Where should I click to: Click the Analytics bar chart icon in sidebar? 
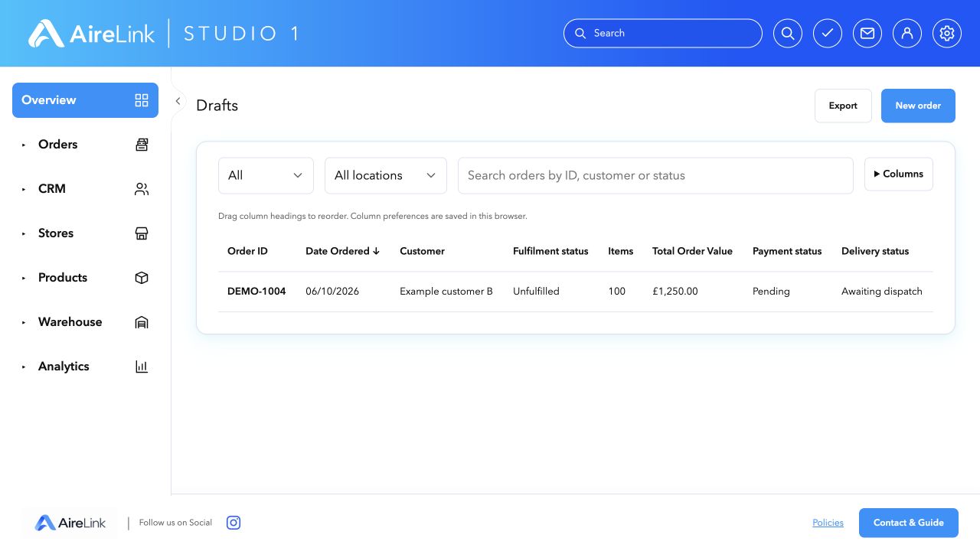[x=142, y=367]
